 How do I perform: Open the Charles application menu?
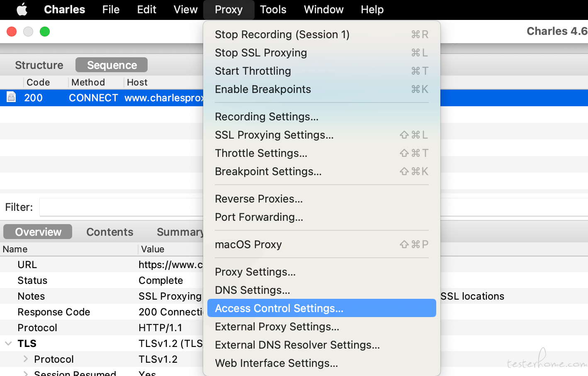[x=64, y=9]
